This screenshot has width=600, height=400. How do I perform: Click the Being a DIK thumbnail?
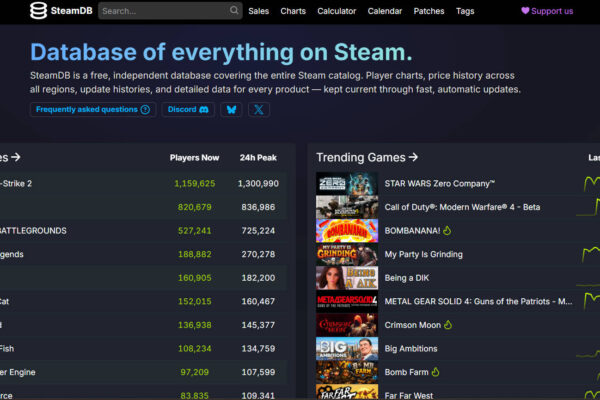click(x=347, y=278)
